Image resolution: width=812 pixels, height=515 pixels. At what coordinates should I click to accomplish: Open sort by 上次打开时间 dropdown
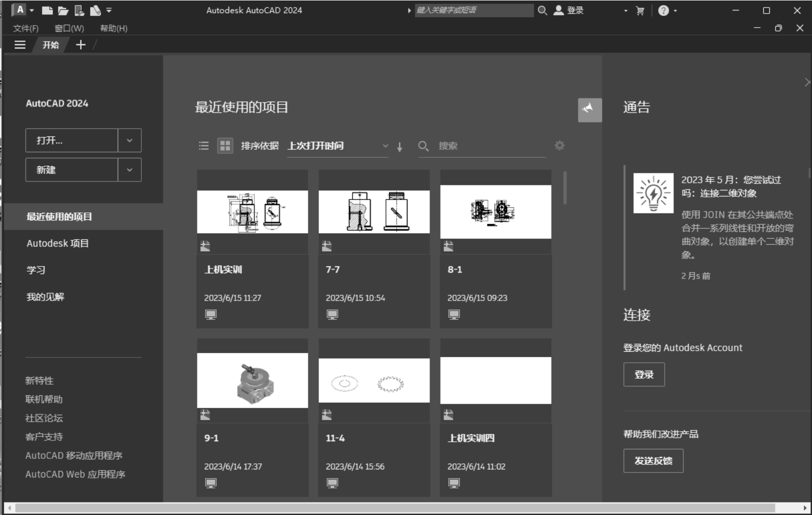click(x=338, y=146)
